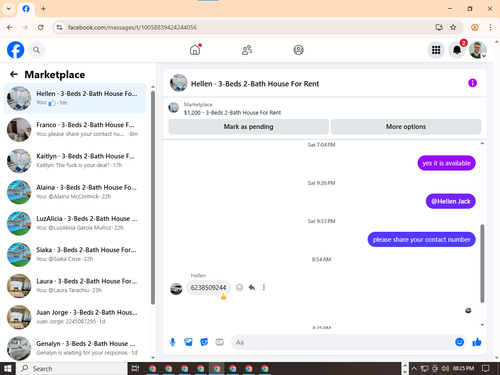
Task: View site information icon in address bar
Action: coord(59,27)
